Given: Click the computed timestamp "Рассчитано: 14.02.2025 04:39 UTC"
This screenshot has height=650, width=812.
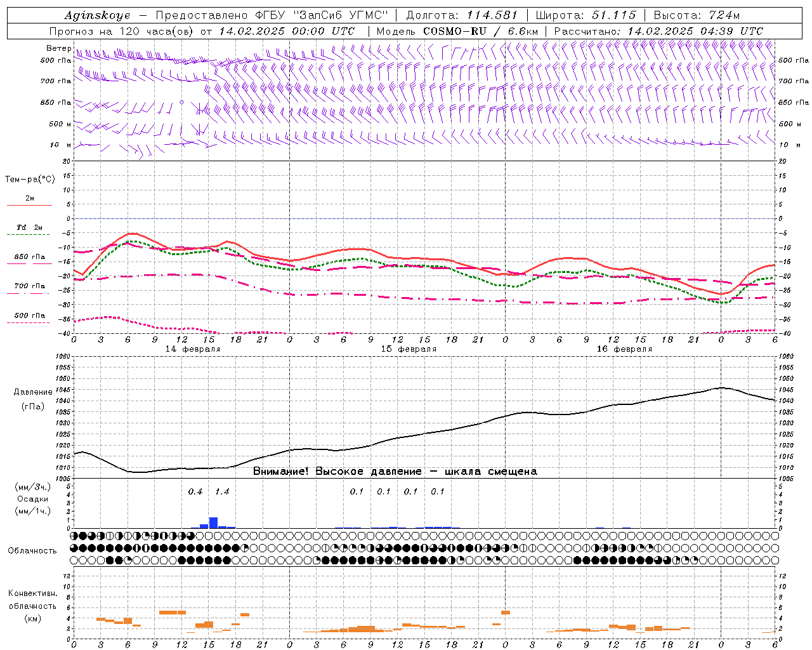Looking at the screenshot, I should coord(658,31).
